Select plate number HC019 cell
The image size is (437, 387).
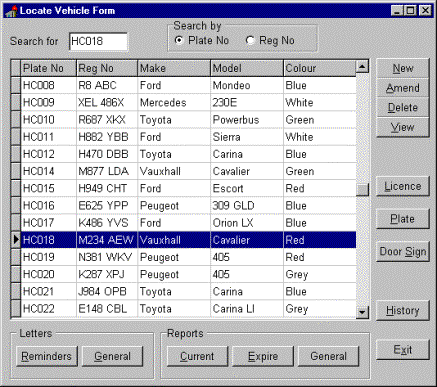(49, 257)
